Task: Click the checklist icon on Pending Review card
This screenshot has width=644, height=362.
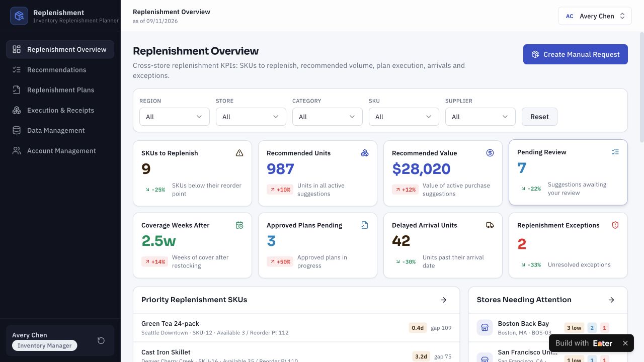Action: tap(615, 152)
